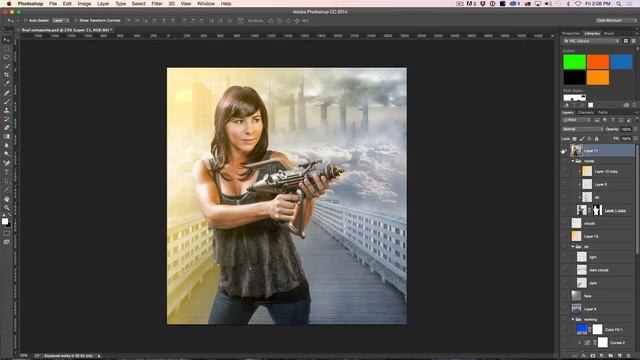Select the Zoom tool
Screen dimensions: 640x360
[x=7, y=208]
